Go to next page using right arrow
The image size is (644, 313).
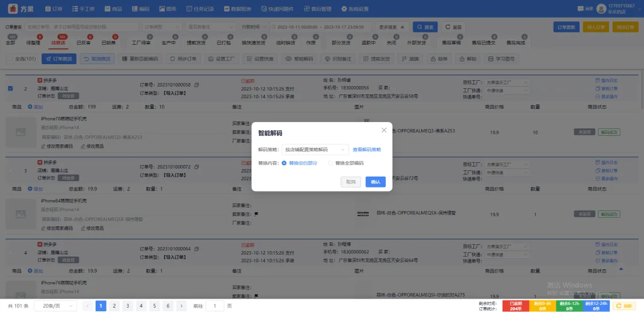181,306
